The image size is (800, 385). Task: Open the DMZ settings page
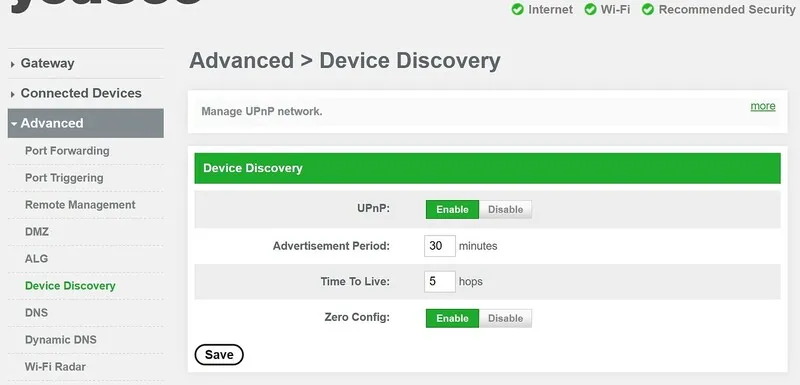37,232
